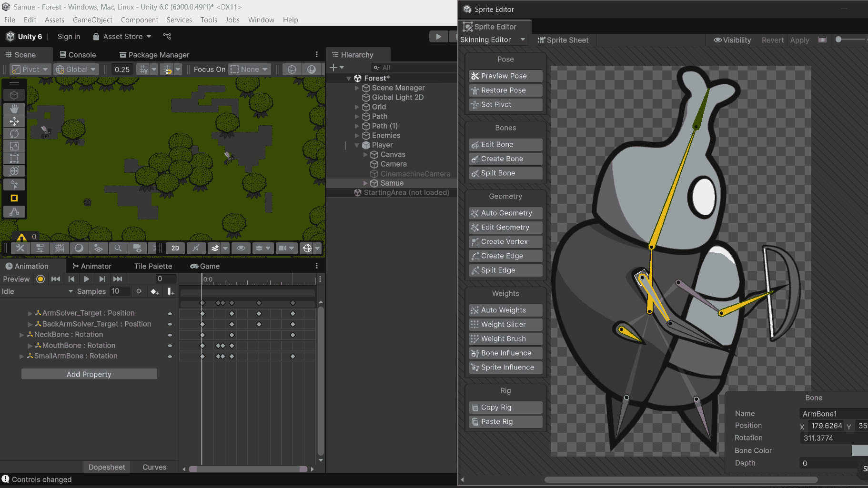Open Sprite Influence panel
This screenshot has width=868, height=488.
click(x=505, y=367)
